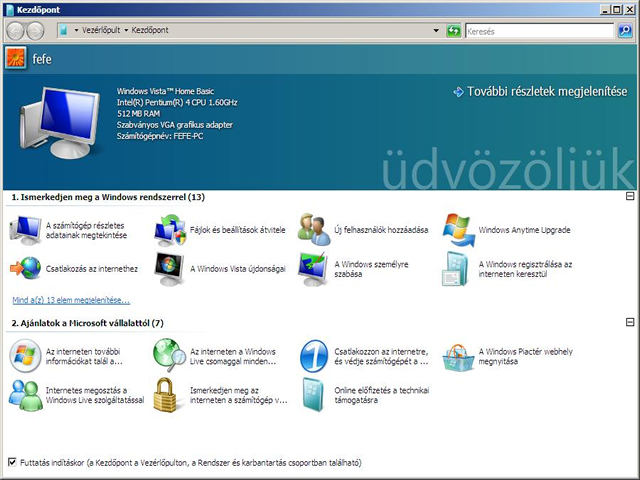
Task: Toggle Futtatás indításkor checkbox
Action: pyautogui.click(x=12, y=462)
